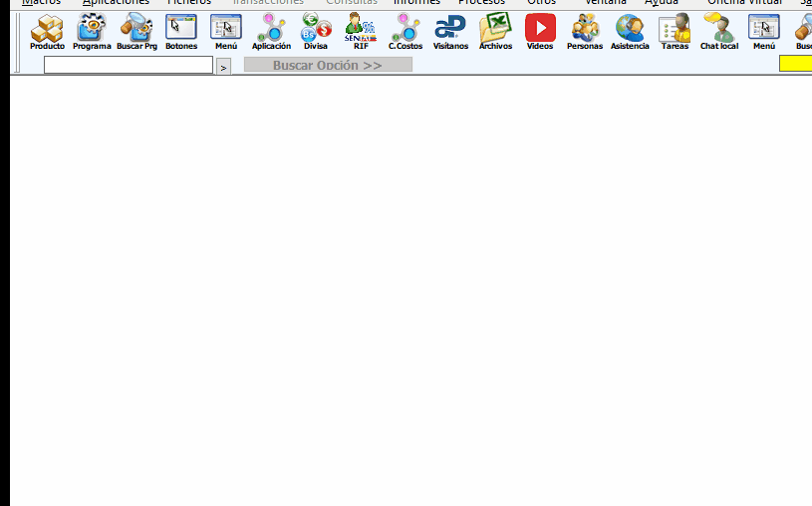The image size is (812, 506).
Task: Open the Divisa currency icon
Action: click(316, 32)
